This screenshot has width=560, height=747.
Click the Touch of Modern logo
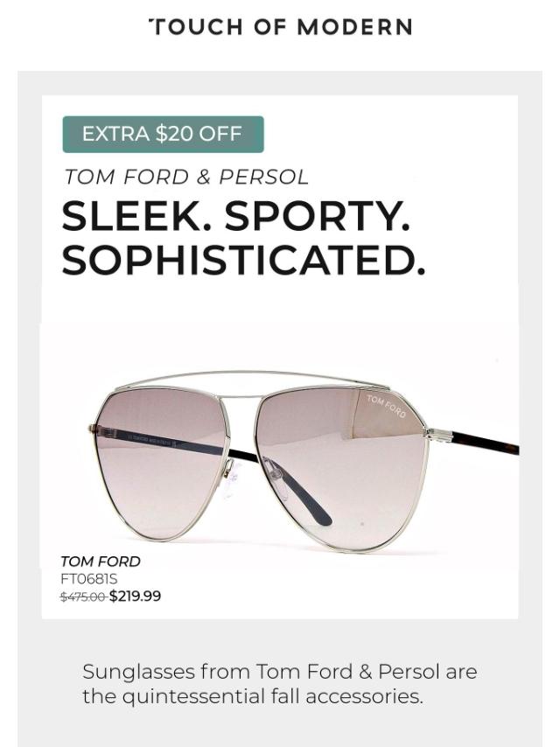(280, 26)
